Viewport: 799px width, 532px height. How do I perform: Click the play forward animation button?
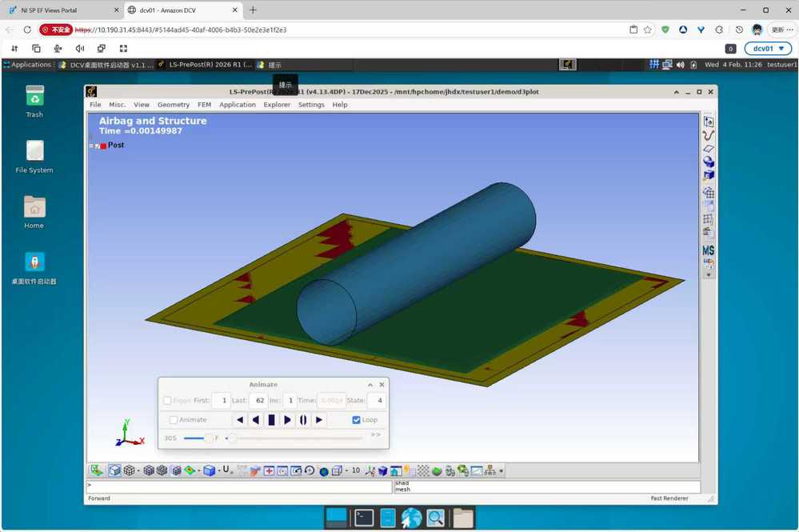pos(287,420)
